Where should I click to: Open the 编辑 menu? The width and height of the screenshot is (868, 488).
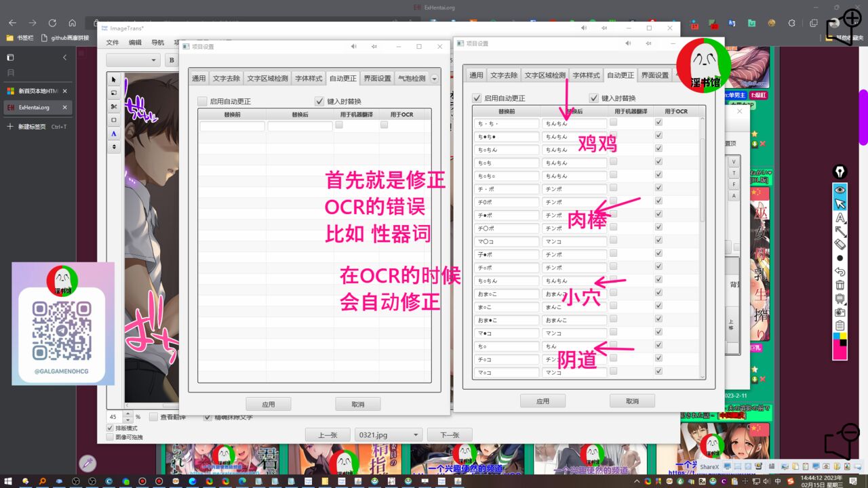point(136,43)
